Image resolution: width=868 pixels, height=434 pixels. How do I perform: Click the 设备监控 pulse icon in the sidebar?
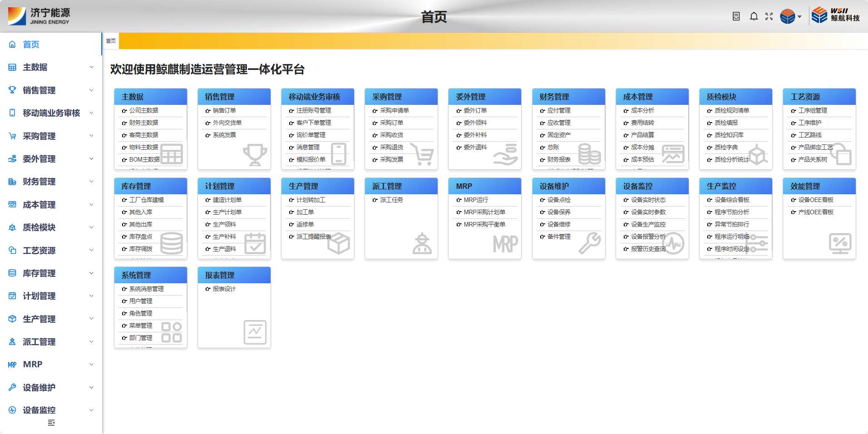point(12,410)
